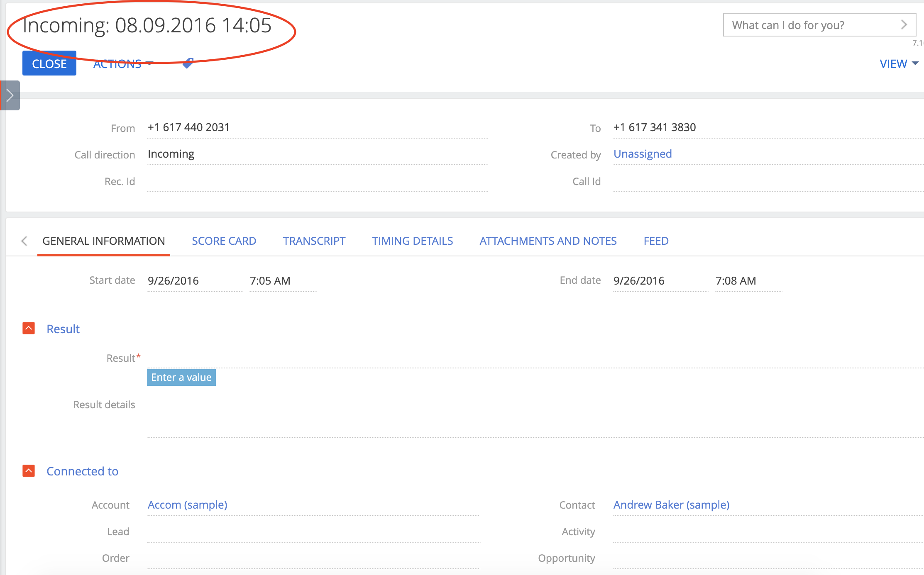Click the 'Enter a value' validation tooltip

point(181,378)
